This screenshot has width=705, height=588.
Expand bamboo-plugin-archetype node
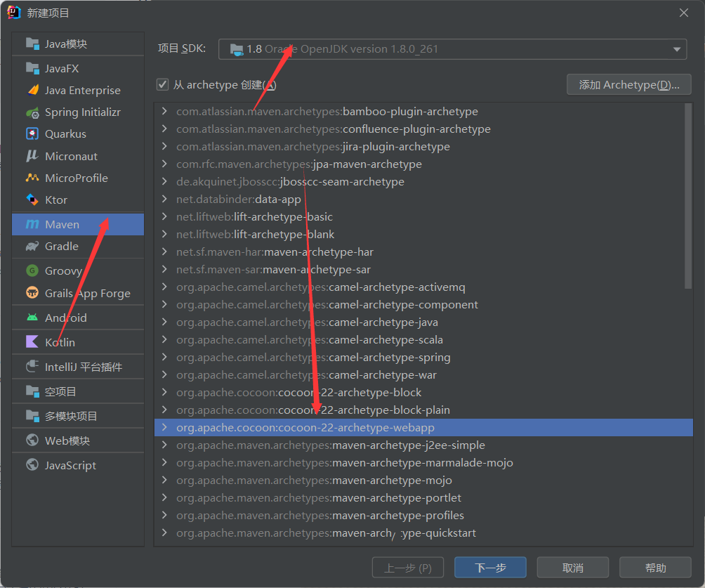coord(164,111)
